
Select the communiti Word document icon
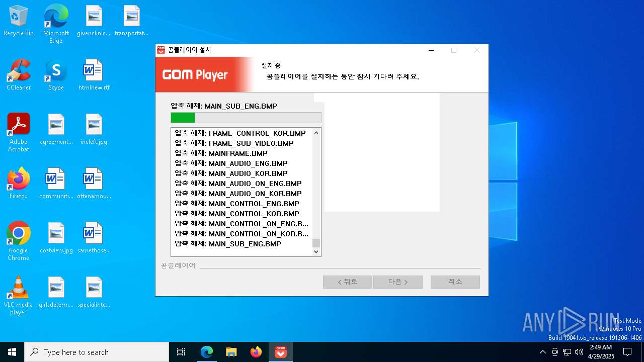(x=56, y=184)
